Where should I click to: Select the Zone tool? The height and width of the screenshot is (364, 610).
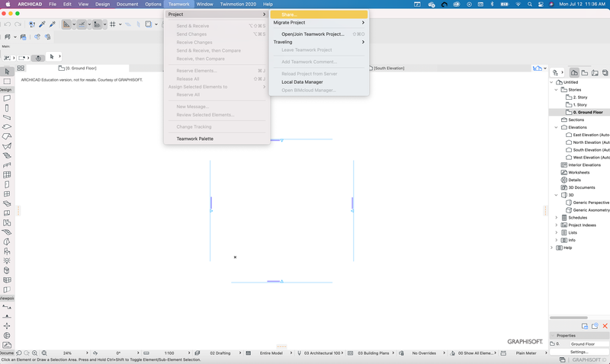click(7, 222)
